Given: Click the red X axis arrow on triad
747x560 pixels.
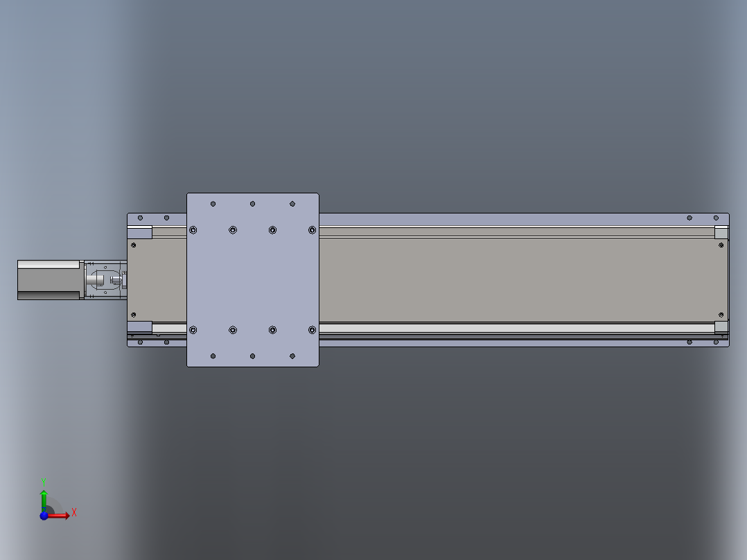Looking at the screenshot, I should click(x=59, y=516).
